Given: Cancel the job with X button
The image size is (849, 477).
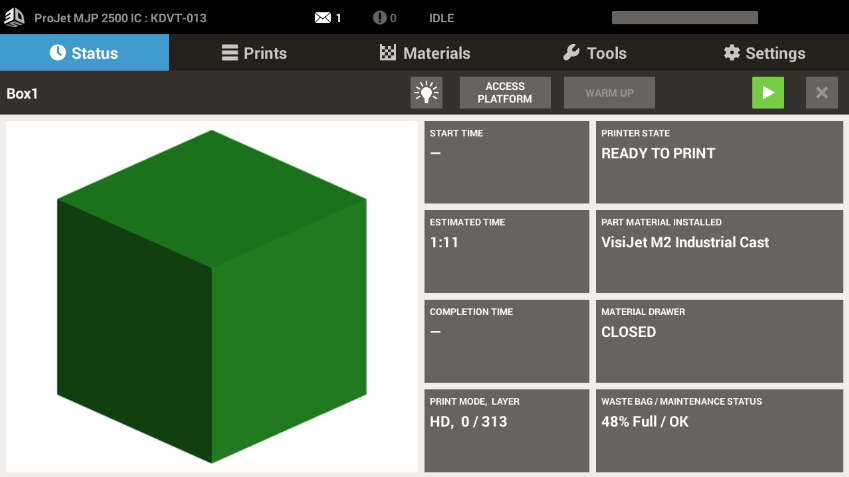Looking at the screenshot, I should 821,93.
